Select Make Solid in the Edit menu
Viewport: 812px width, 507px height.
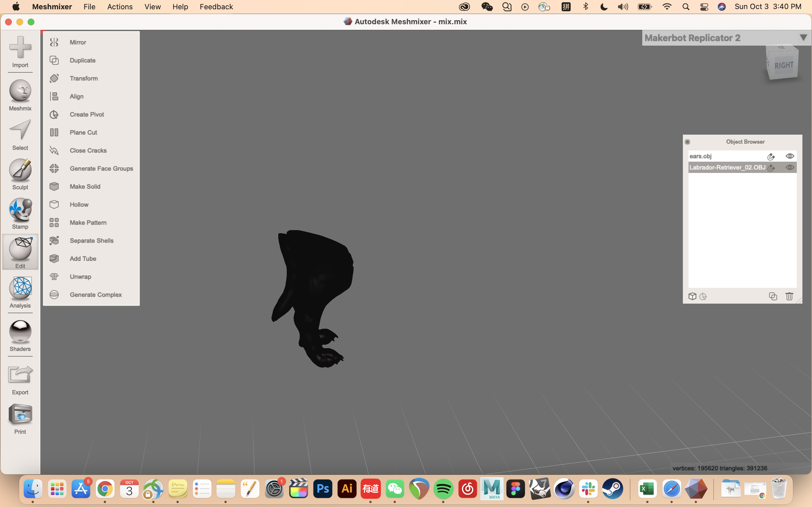tap(85, 186)
